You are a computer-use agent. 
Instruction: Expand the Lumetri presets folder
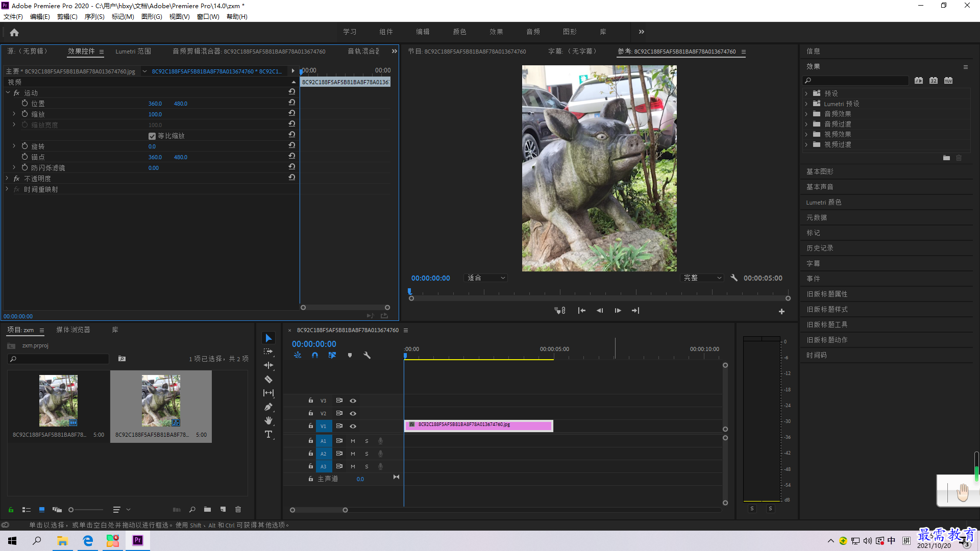[806, 104]
